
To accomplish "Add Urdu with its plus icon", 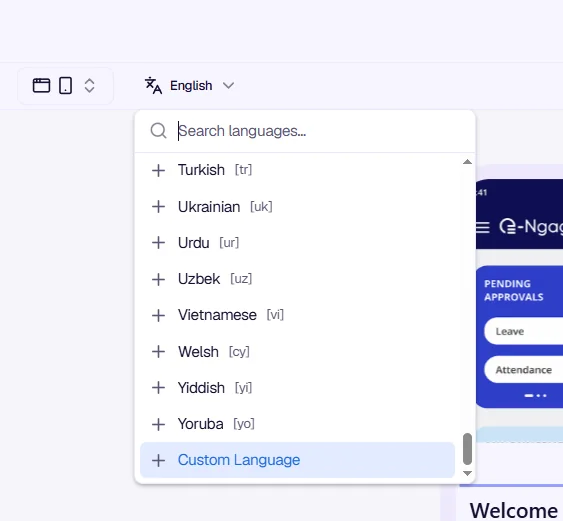I will pos(158,243).
